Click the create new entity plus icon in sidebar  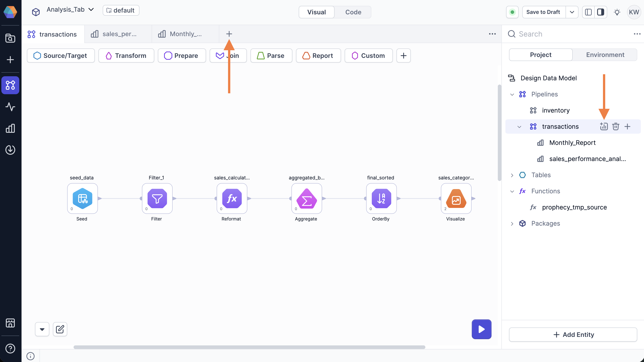pos(10,60)
